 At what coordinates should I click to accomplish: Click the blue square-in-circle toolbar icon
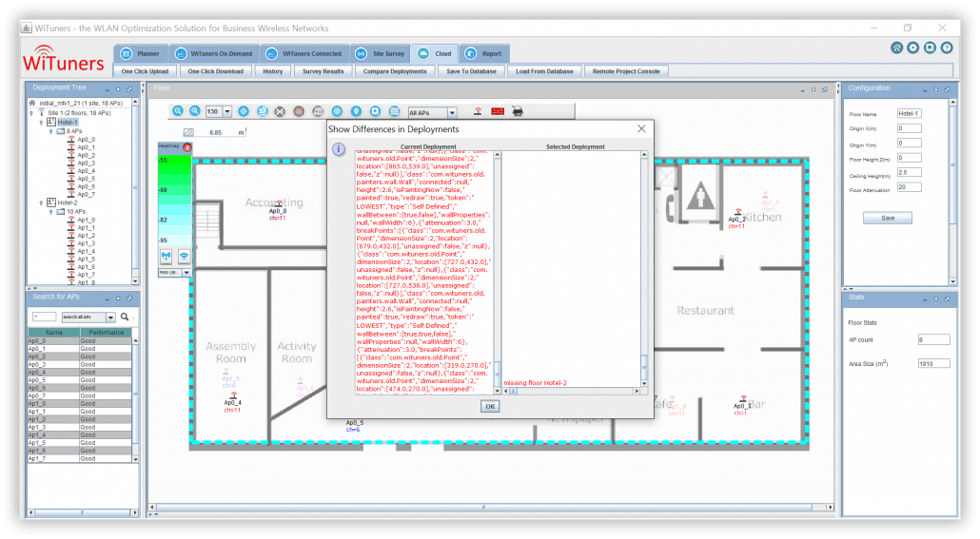click(375, 111)
